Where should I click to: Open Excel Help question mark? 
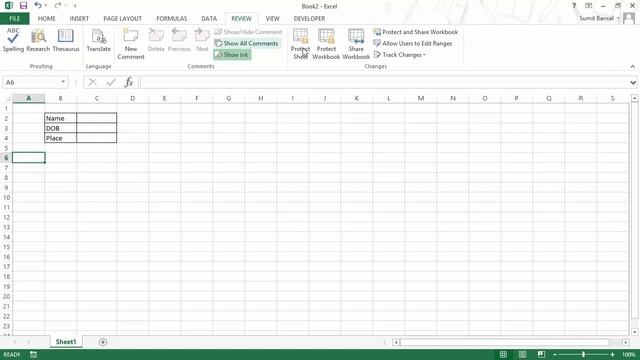(x=574, y=6)
